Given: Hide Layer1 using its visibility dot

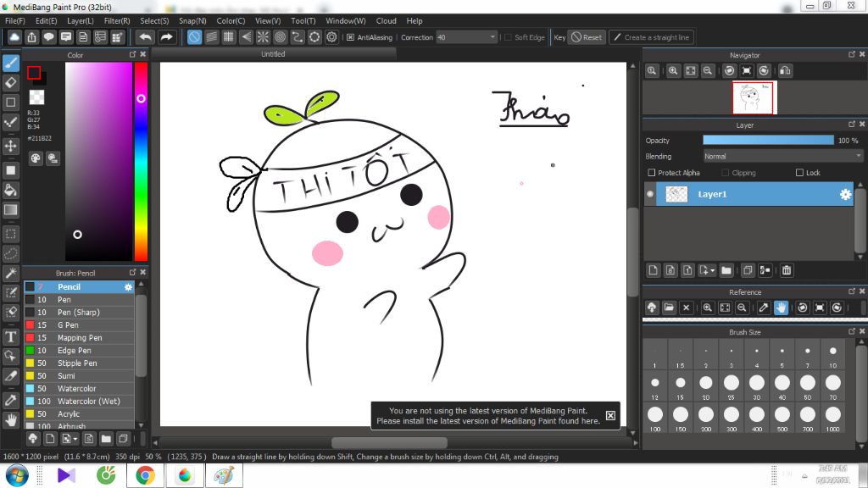Looking at the screenshot, I should click(650, 194).
